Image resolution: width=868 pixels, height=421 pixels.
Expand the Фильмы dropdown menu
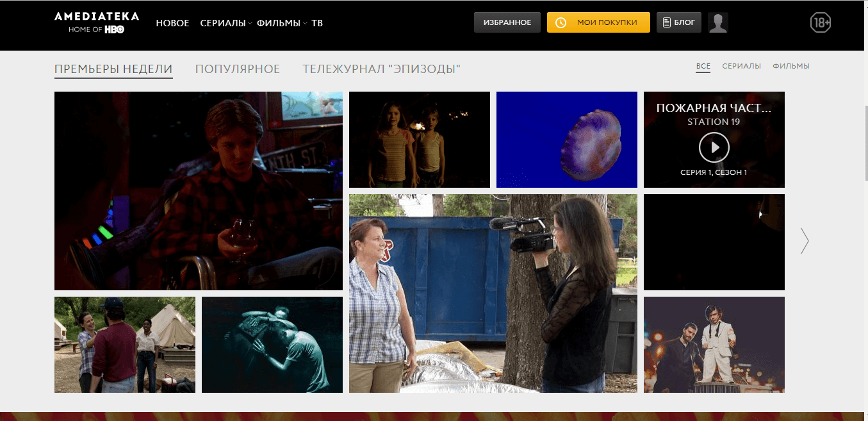281,23
